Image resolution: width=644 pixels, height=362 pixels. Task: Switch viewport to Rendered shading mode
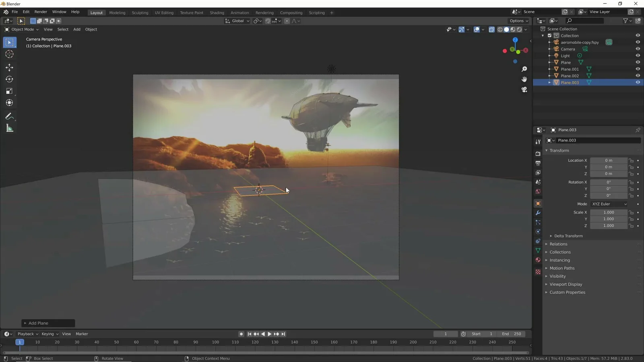click(519, 29)
